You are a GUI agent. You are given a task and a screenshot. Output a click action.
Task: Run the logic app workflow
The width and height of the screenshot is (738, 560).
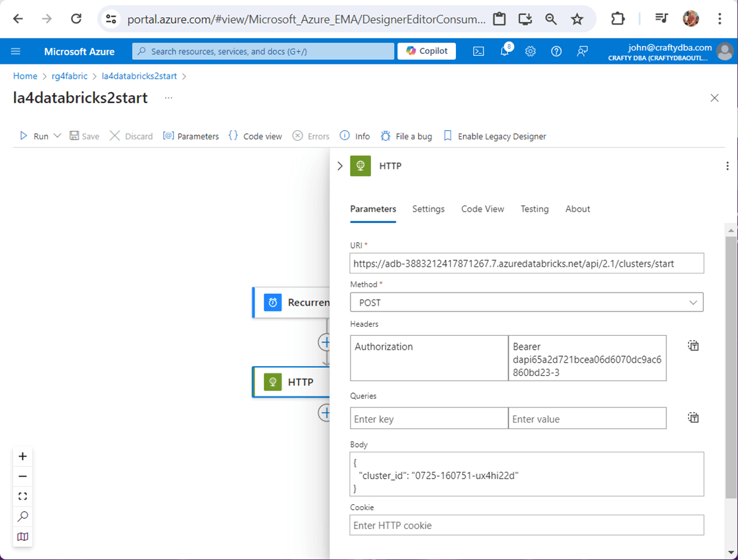click(34, 136)
